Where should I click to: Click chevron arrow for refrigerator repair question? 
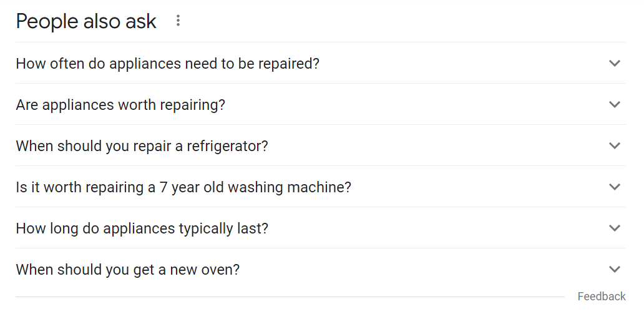[x=615, y=145]
